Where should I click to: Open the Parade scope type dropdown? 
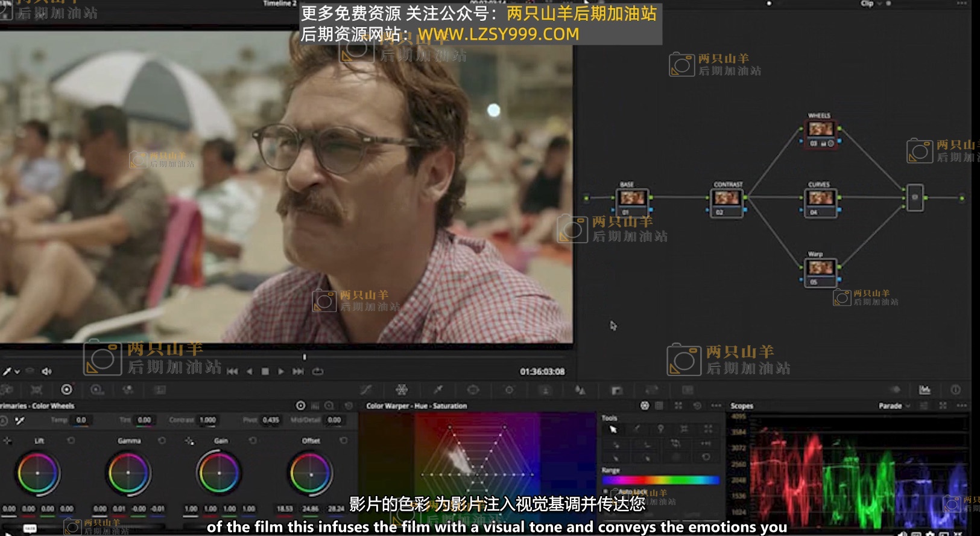tap(894, 406)
